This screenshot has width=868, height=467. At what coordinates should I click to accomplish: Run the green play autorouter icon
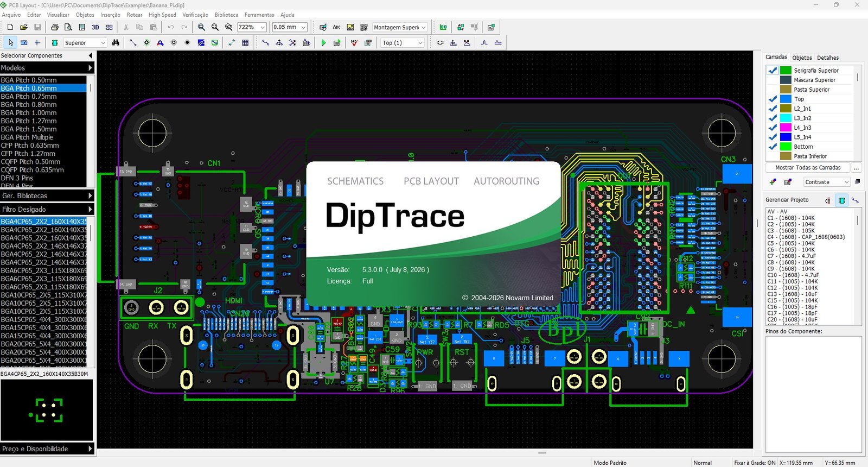tap(323, 42)
